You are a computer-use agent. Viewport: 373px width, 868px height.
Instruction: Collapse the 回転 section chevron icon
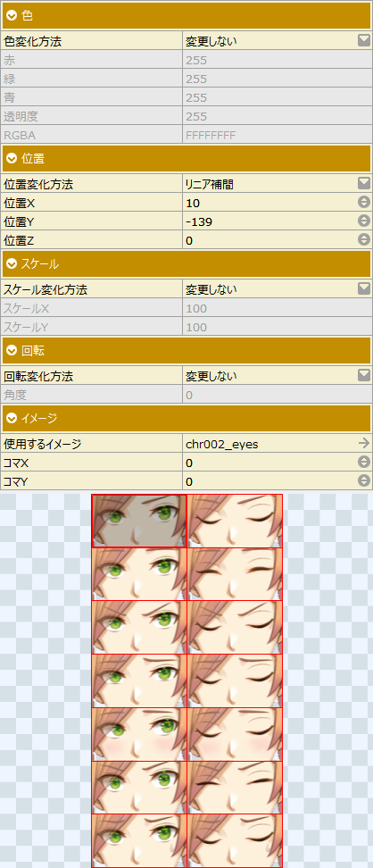[x=11, y=351]
